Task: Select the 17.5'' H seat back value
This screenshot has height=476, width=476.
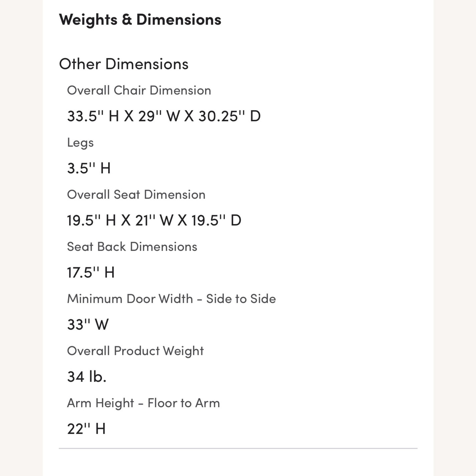Action: click(x=91, y=272)
